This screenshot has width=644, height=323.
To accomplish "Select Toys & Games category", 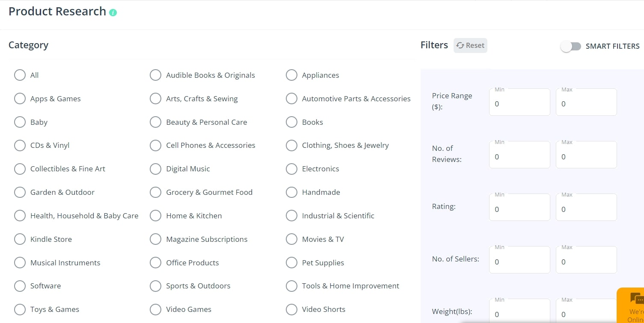I will coord(20,309).
